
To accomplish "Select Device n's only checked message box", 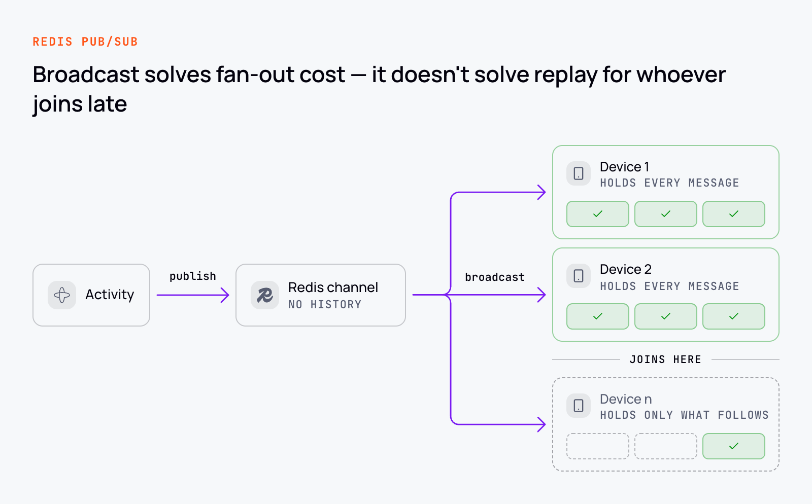I will tap(734, 446).
